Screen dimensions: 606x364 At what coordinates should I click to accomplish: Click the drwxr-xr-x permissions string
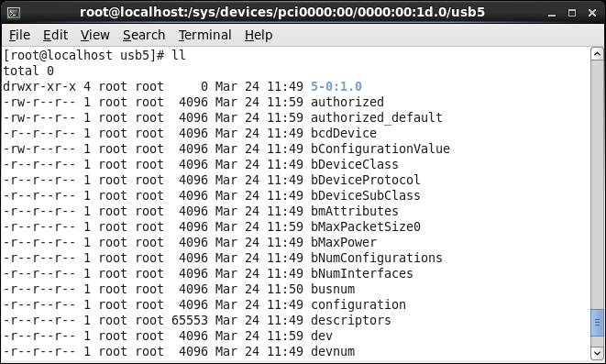(x=39, y=86)
